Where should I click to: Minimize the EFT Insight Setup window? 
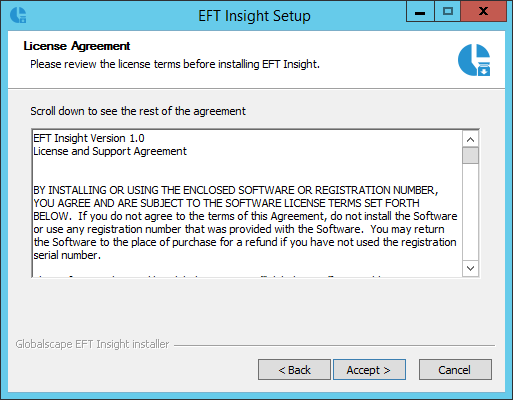click(x=420, y=12)
